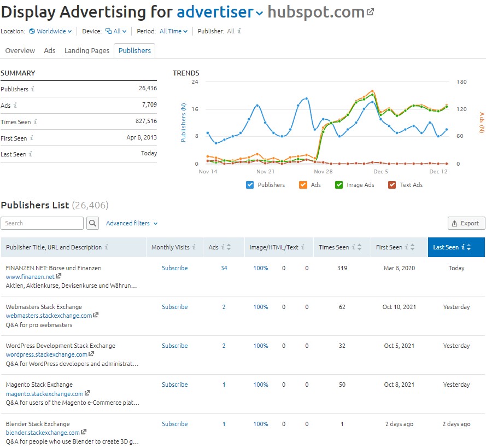This screenshot has height=448, width=486.
Task: Click 100% image share for Magento row
Action: [261, 385]
